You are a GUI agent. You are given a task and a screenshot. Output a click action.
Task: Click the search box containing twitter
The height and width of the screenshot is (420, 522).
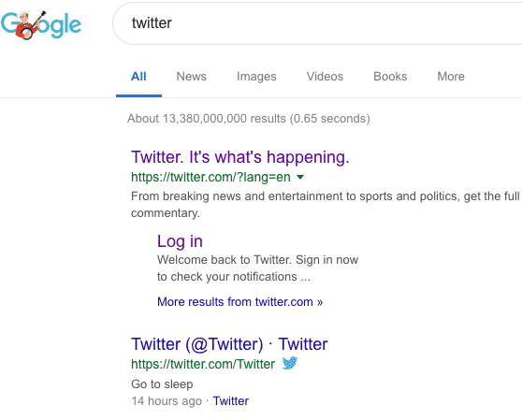(x=317, y=23)
